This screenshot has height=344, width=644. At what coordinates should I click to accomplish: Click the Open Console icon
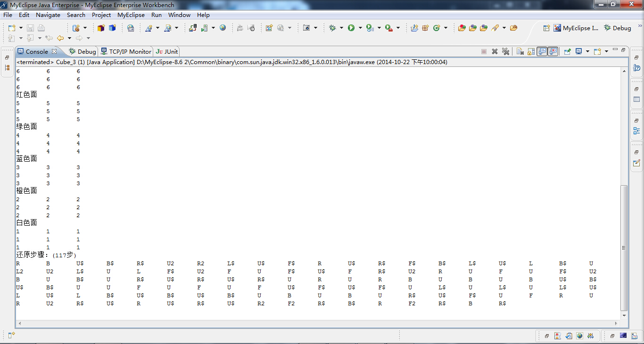point(597,51)
